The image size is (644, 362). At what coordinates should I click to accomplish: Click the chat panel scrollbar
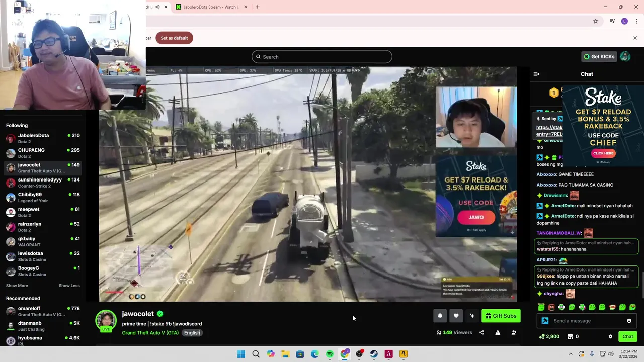(x=642, y=286)
